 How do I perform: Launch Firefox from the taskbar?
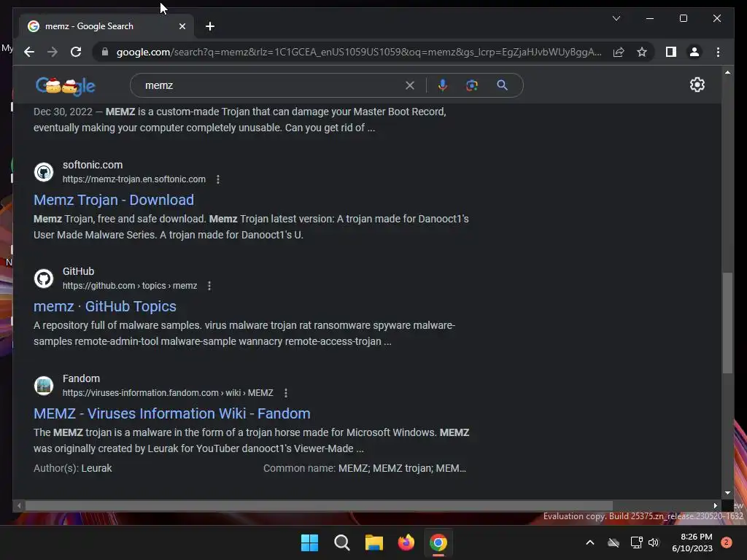point(406,542)
